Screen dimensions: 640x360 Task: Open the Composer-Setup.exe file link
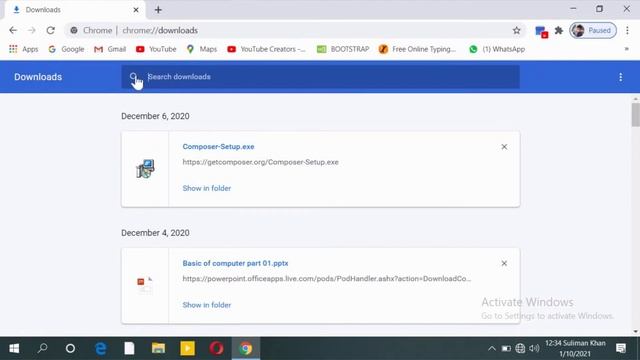pos(218,147)
